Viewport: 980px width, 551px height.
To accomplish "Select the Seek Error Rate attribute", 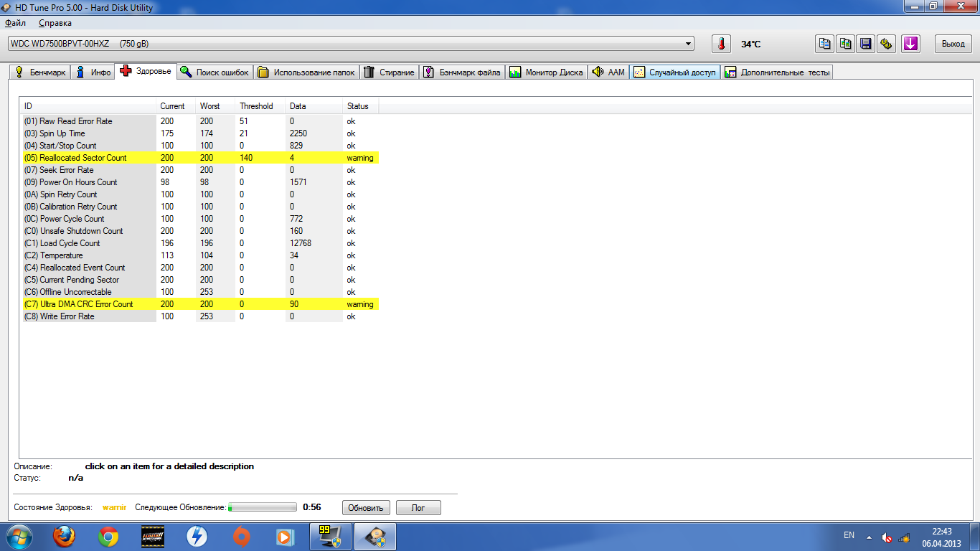I will click(200, 170).
